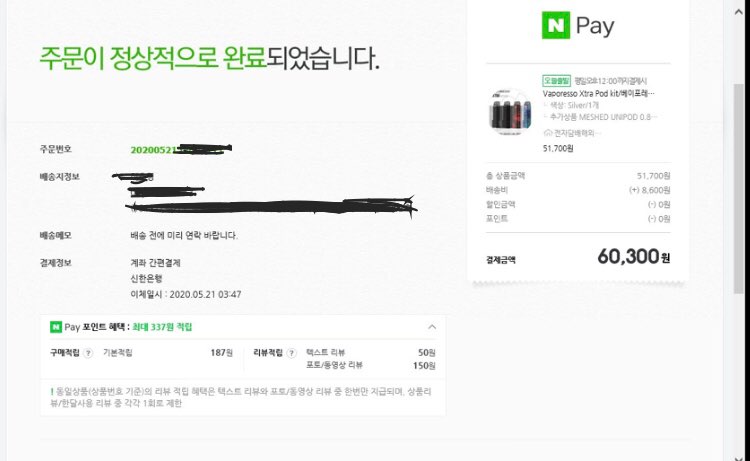Click the small N icon in 포인트 혜택 header

pyautogui.click(x=56, y=327)
